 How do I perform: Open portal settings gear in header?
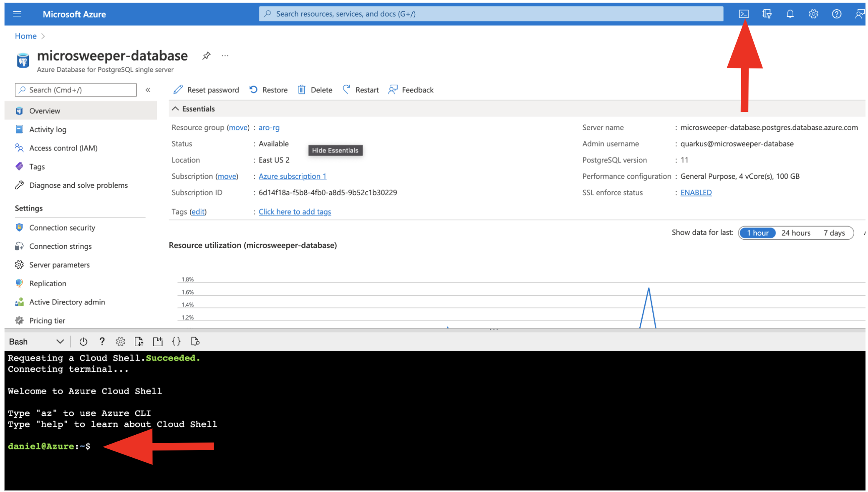(x=813, y=14)
